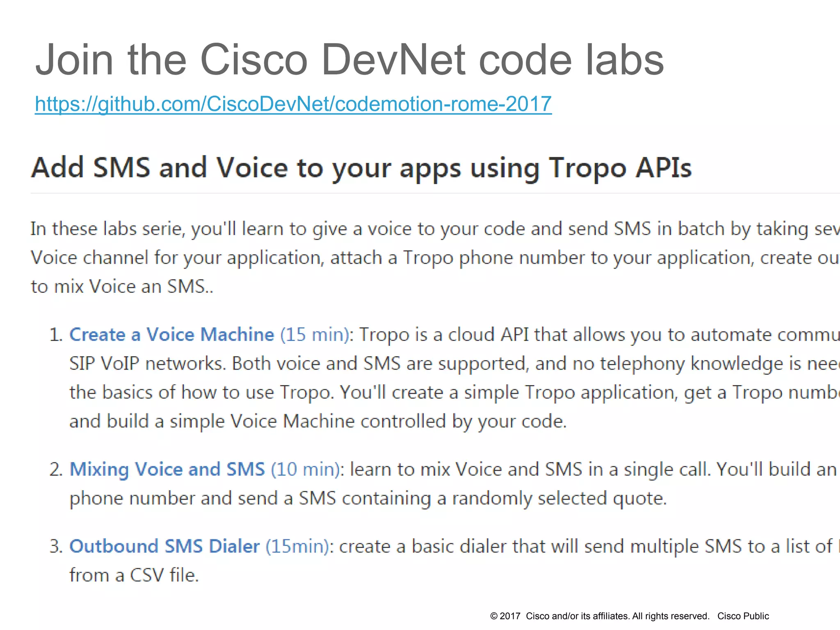Click the line starting 'the basics of how to use Tropo'

pos(454,393)
